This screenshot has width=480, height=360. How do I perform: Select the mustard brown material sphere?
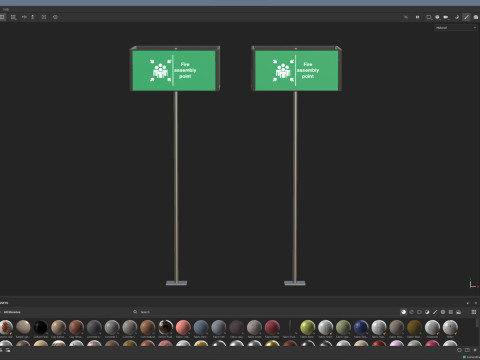tap(414, 327)
